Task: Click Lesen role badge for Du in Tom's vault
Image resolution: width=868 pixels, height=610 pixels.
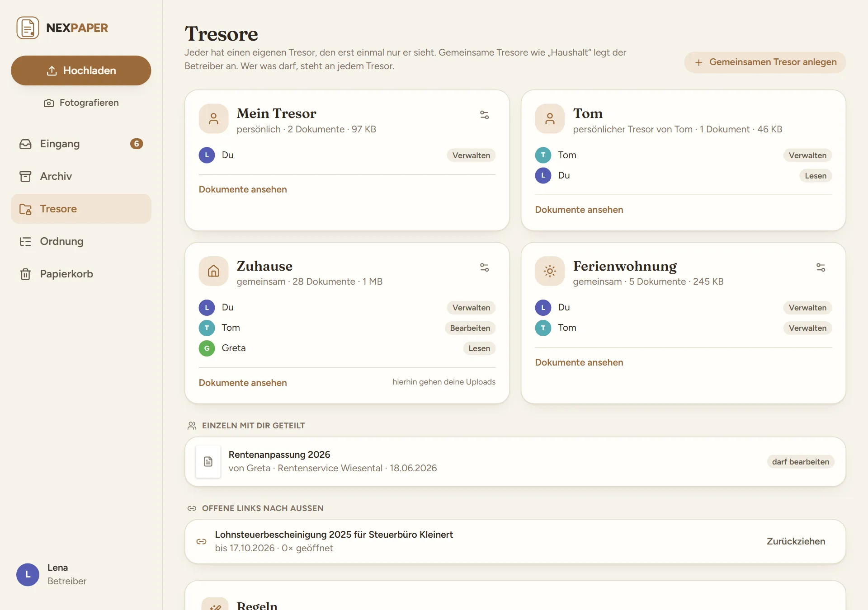Action: pos(816,176)
